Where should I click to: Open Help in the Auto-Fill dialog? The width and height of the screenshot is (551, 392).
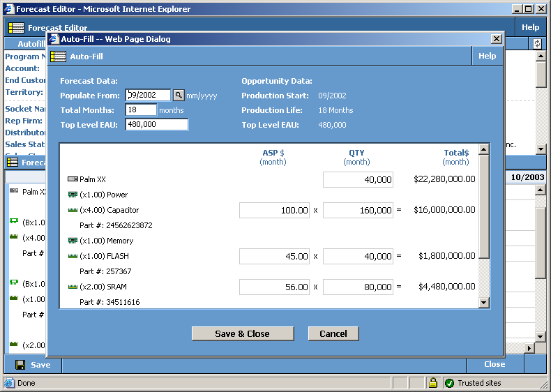click(487, 56)
